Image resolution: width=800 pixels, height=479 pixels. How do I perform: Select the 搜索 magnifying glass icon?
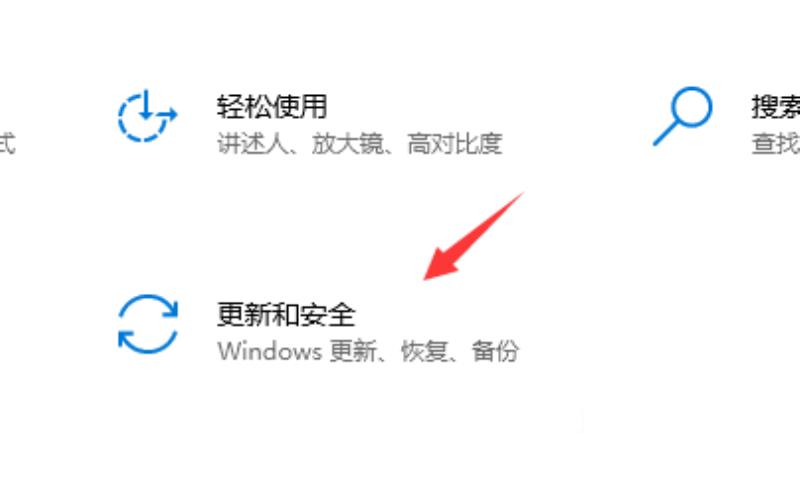point(683,116)
